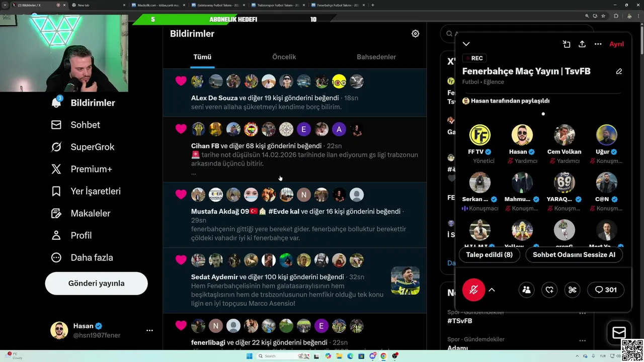Bookmark page with star icon
This screenshot has width=644, height=362.
603,16
